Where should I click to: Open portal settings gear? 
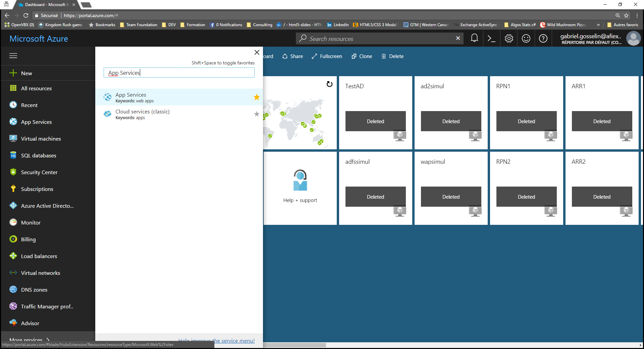[x=509, y=39]
